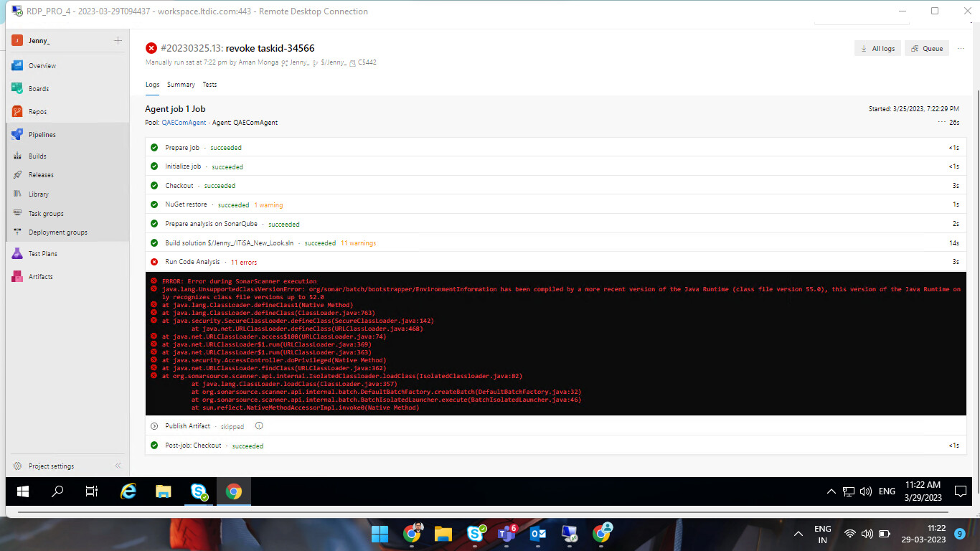Screen dimensions: 980x551
Task: Open the Pipelines section in sidebar
Action: pyautogui.click(x=16, y=134)
